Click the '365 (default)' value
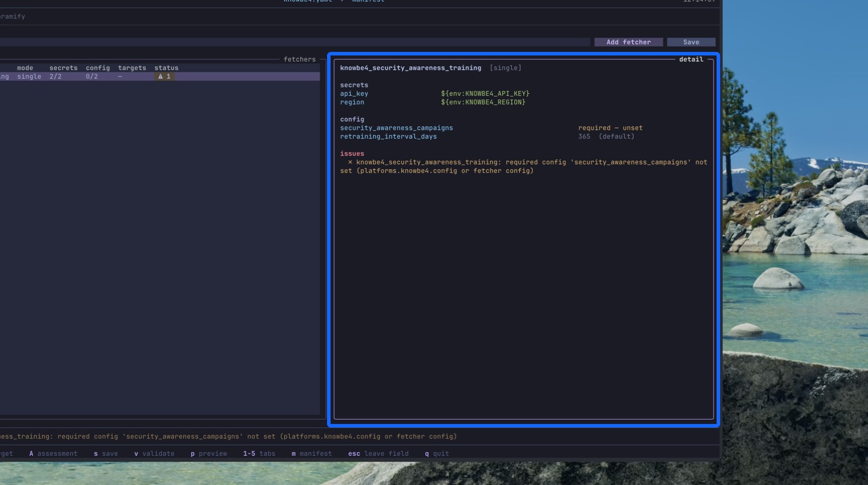The image size is (868, 485). point(607,137)
